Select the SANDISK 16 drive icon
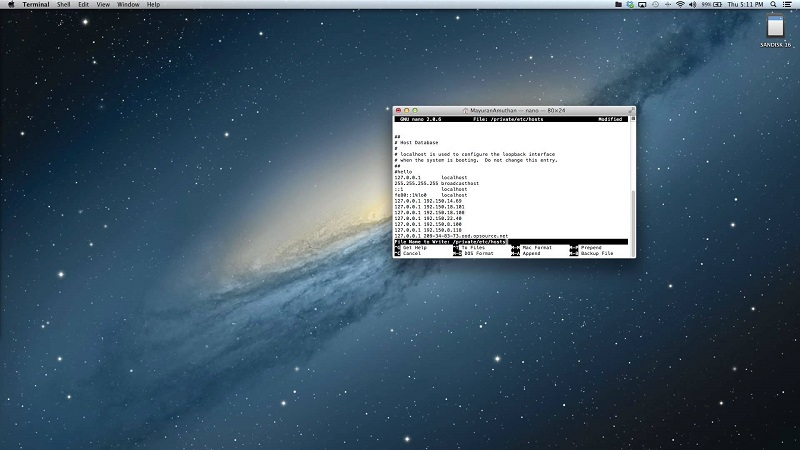The width and height of the screenshot is (800, 450). [x=775, y=27]
